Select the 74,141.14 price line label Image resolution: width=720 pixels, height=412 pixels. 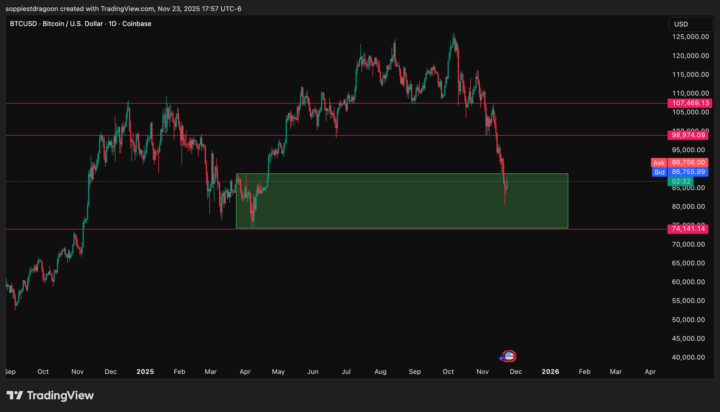687,229
